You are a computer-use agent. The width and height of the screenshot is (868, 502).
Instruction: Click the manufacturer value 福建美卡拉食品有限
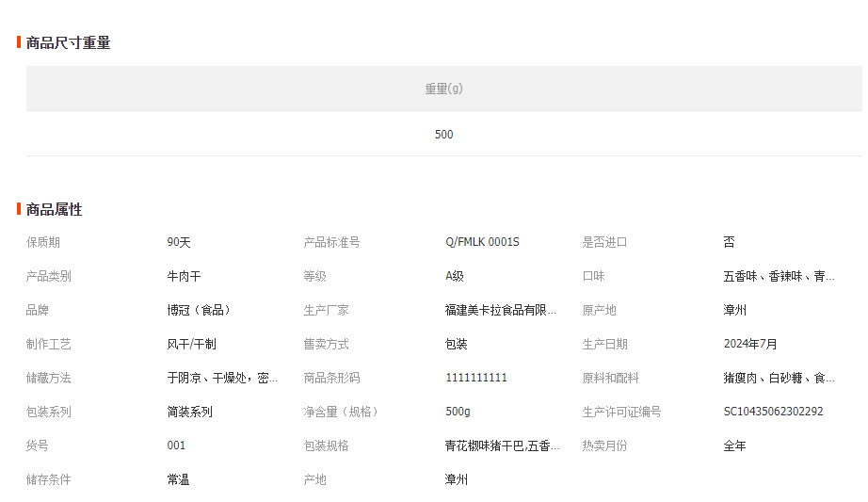(501, 310)
